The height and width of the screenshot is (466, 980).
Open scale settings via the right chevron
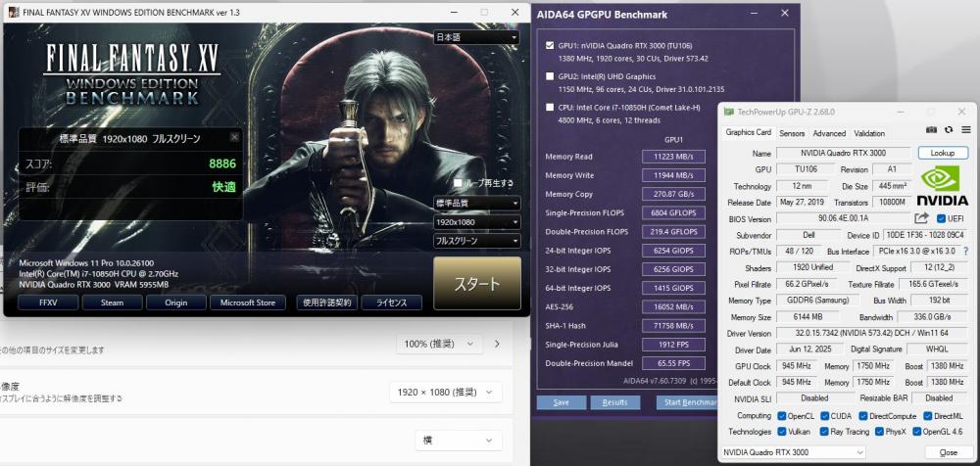497,344
